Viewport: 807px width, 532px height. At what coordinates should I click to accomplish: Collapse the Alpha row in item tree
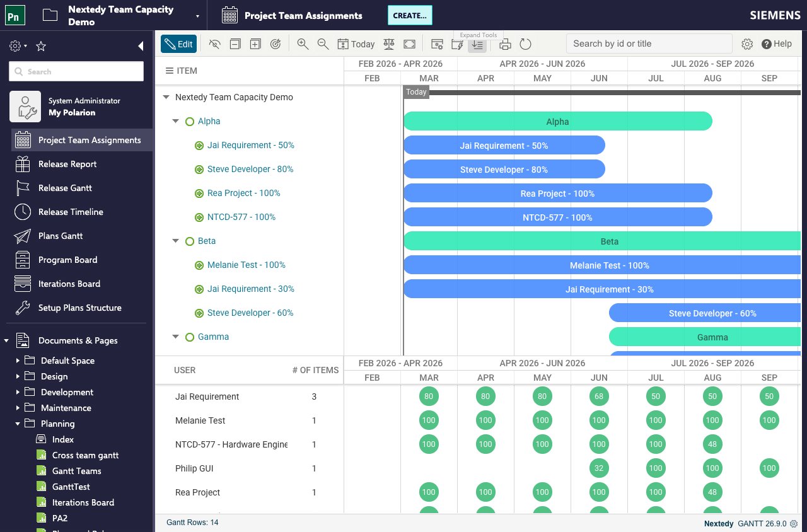click(176, 121)
